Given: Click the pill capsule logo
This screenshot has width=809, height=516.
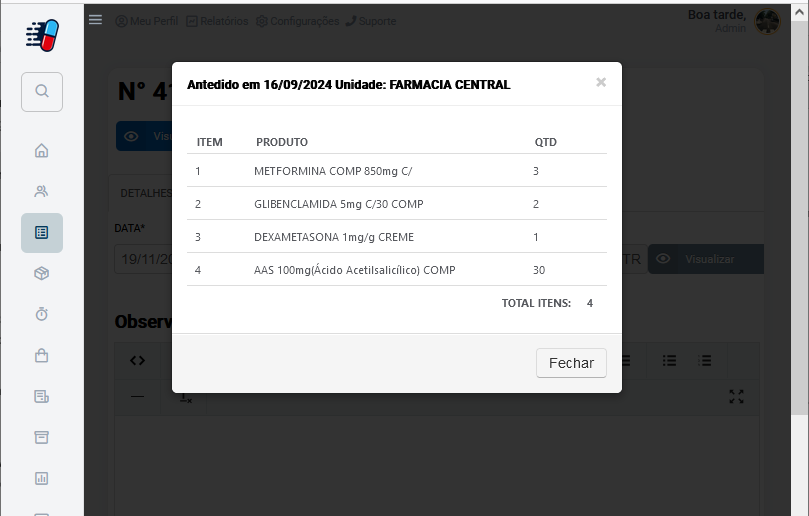Looking at the screenshot, I should (42, 36).
